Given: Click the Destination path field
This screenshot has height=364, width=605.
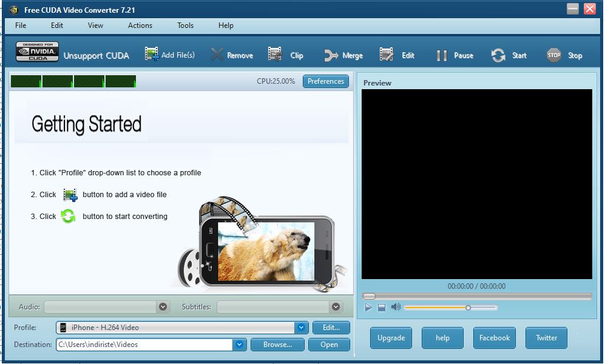Looking at the screenshot, I should (x=144, y=345).
